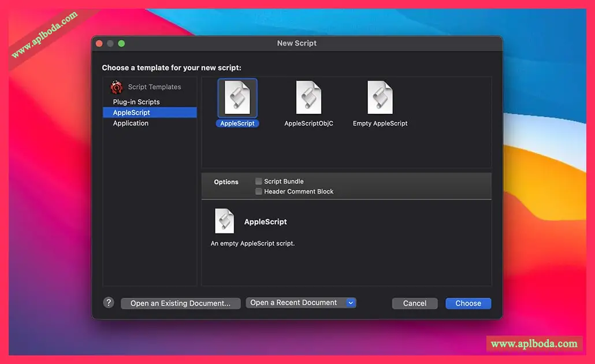The image size is (595, 364).
Task: Select the AppleScript template icon
Action: tap(237, 98)
